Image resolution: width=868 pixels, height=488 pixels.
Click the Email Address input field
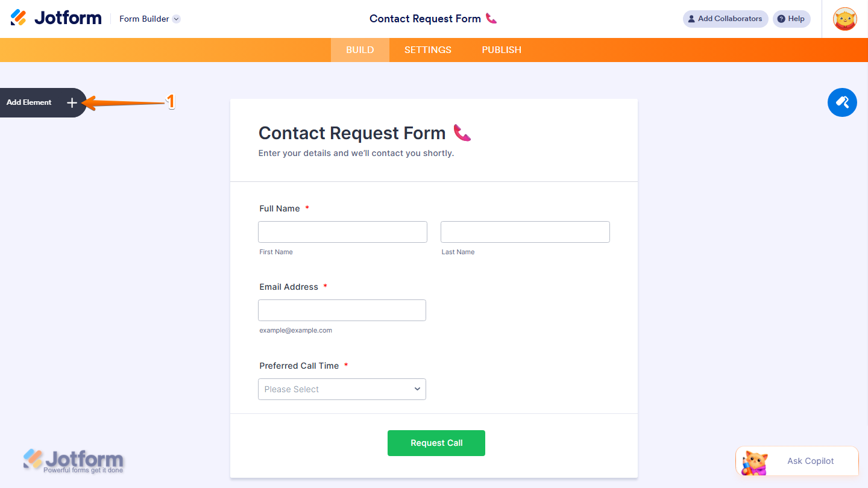point(342,310)
